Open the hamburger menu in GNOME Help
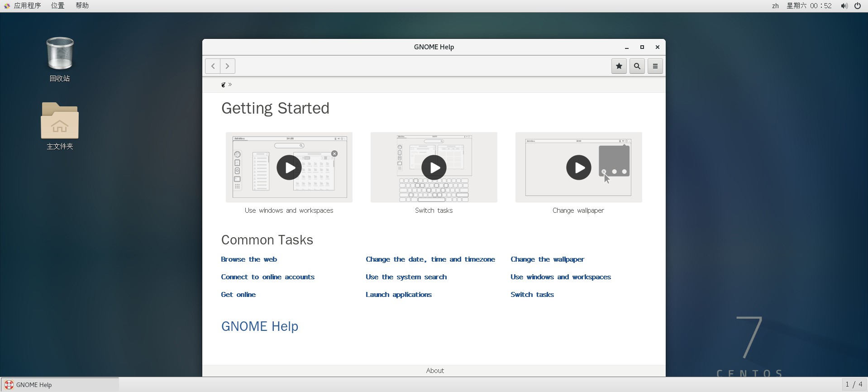 [x=655, y=66]
